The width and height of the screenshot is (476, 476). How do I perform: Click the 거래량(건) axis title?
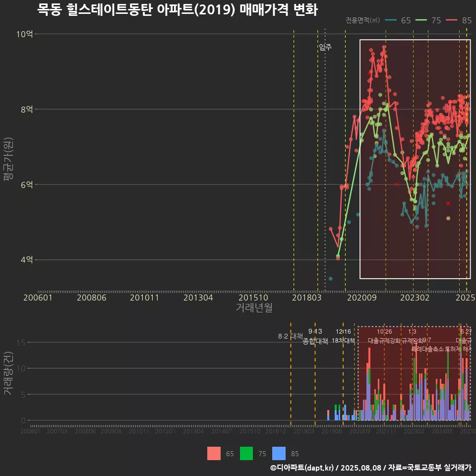[8, 373]
